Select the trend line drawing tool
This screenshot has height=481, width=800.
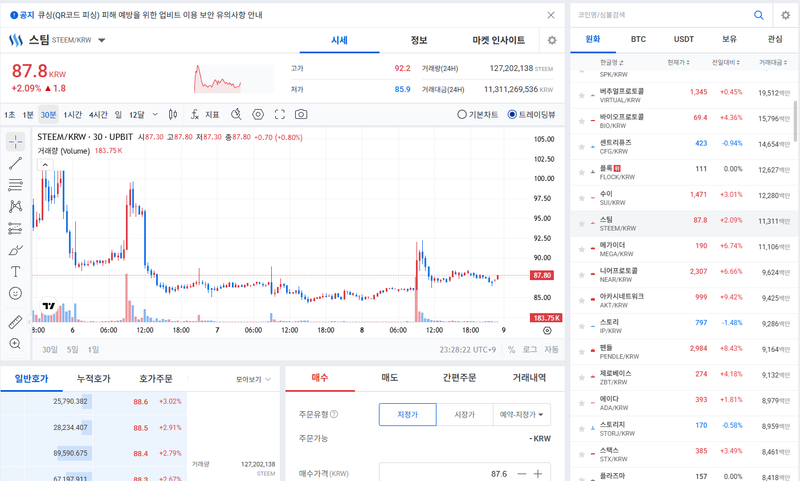point(15,163)
